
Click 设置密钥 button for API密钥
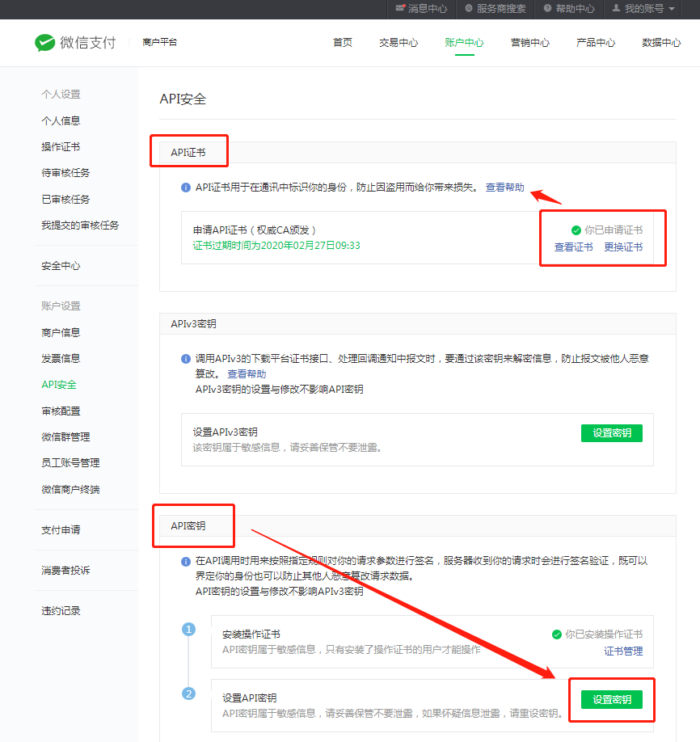point(612,699)
